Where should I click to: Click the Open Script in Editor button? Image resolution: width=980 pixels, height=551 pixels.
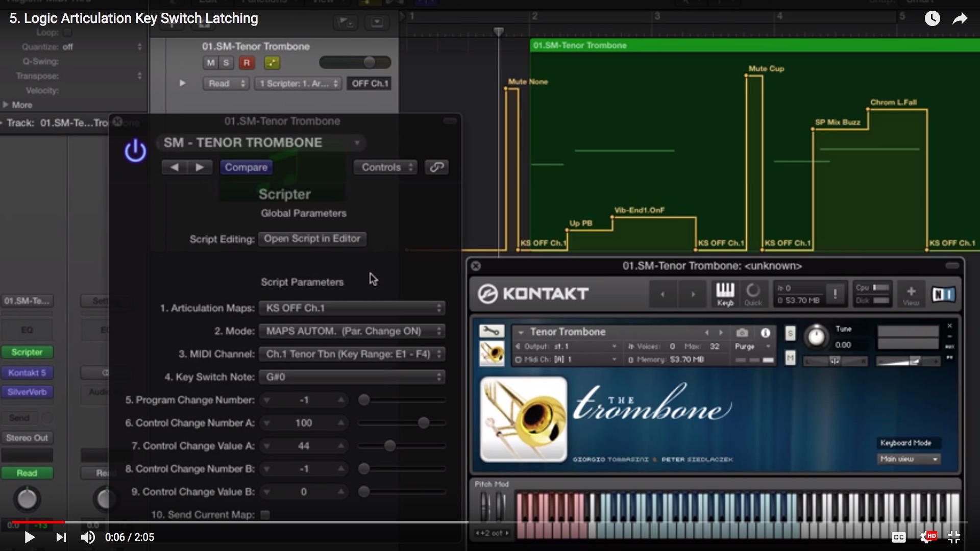tap(312, 239)
